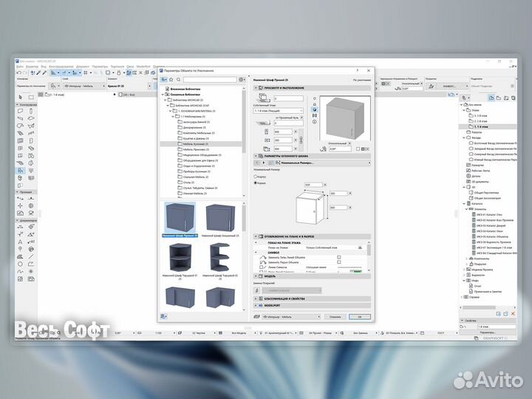Open the Design menu

click(x=61, y=66)
